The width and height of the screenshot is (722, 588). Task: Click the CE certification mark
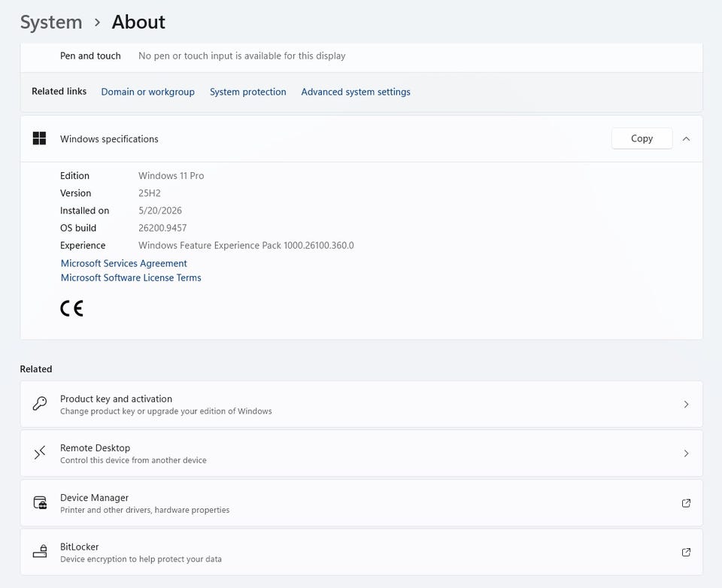(72, 308)
